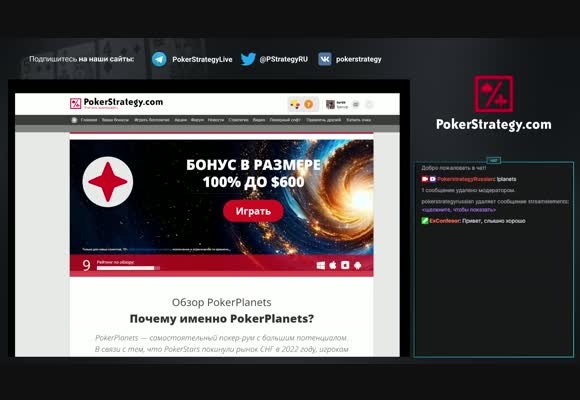580x400 pixels.
Task: Open Форум menu item
Action: pos(197,120)
